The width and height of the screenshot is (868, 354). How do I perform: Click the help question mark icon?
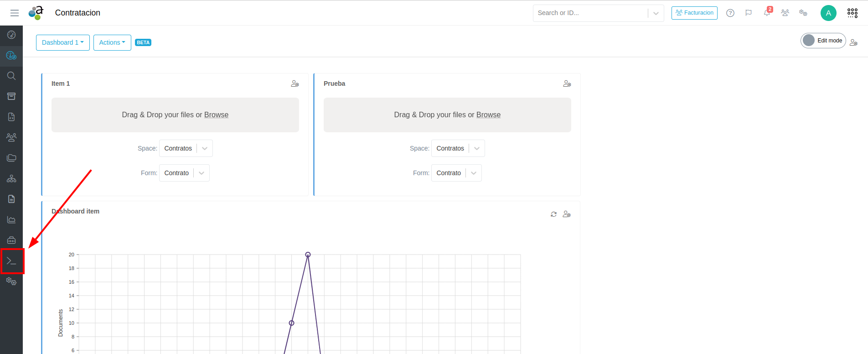[730, 13]
